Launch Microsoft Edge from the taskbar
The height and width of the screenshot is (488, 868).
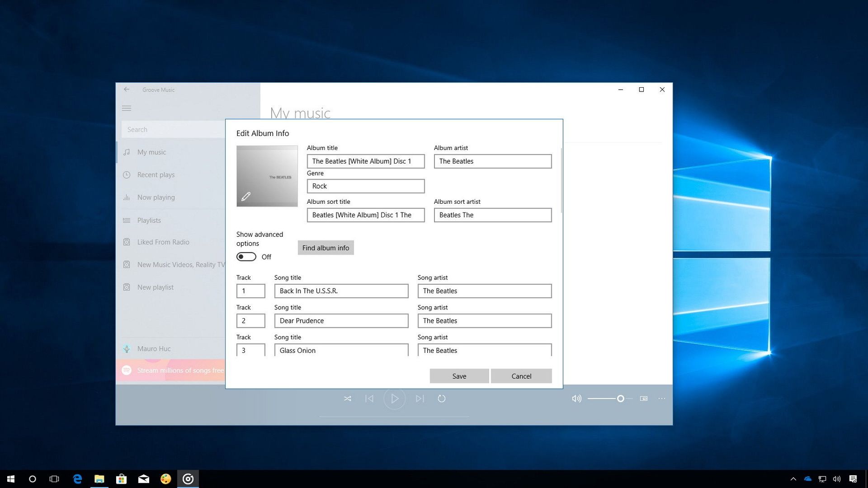point(77,479)
